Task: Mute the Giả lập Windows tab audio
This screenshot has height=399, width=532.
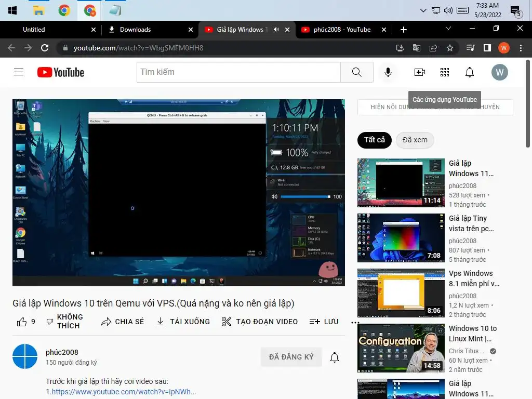Action: point(276,30)
